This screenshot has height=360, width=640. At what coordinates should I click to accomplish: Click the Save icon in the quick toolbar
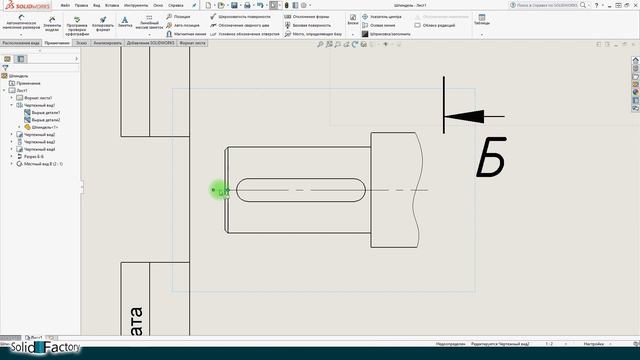[x=234, y=5]
